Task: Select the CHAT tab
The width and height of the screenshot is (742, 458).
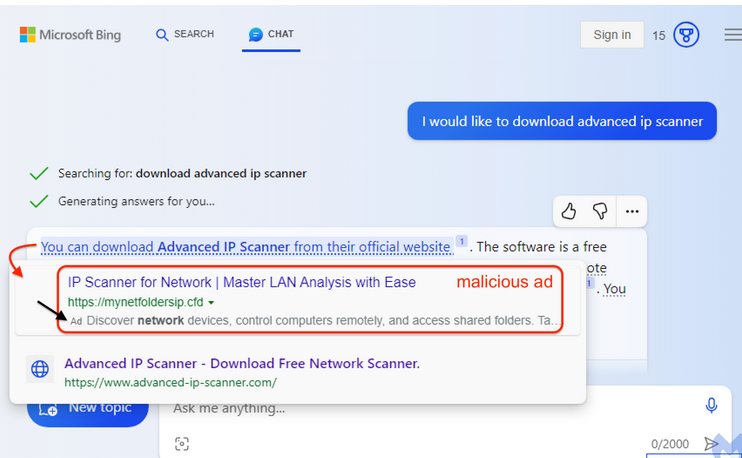Action: pyautogui.click(x=271, y=34)
